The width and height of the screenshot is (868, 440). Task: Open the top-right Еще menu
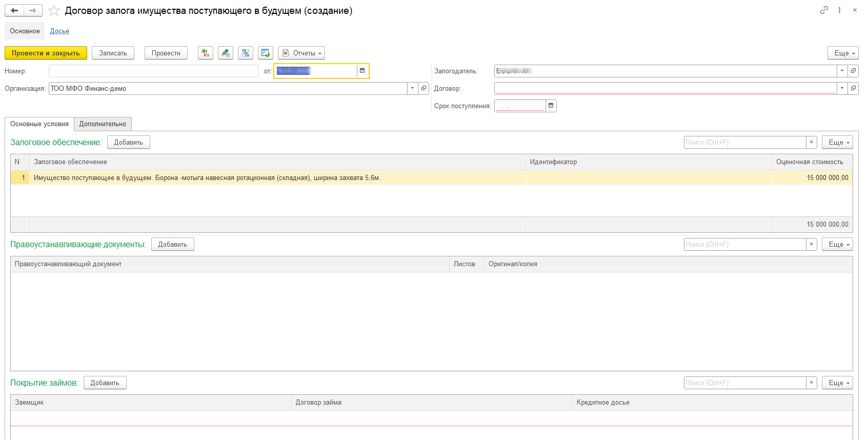[843, 53]
